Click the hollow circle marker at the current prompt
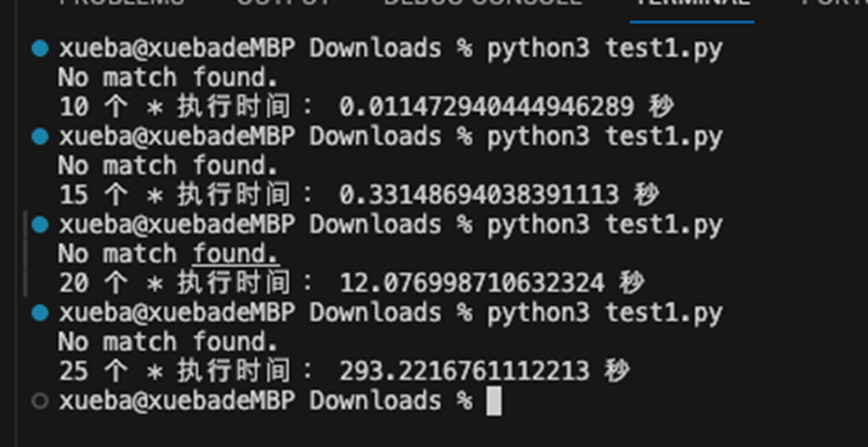The height and width of the screenshot is (447, 868). 39,401
